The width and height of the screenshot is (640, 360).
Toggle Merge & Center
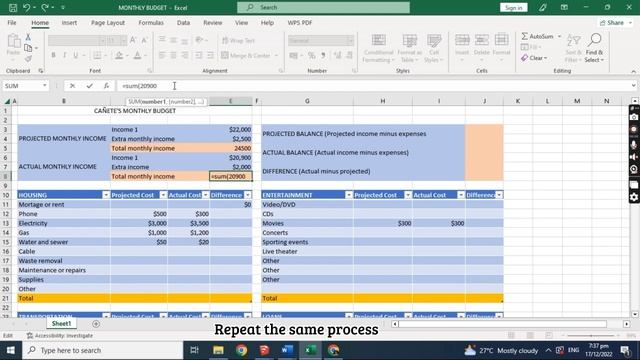click(x=247, y=55)
